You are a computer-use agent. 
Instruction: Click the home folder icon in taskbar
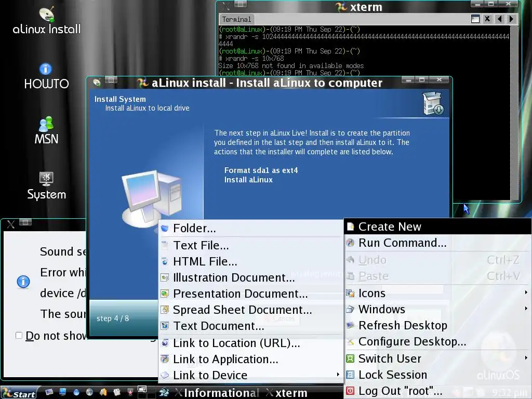tap(103, 392)
